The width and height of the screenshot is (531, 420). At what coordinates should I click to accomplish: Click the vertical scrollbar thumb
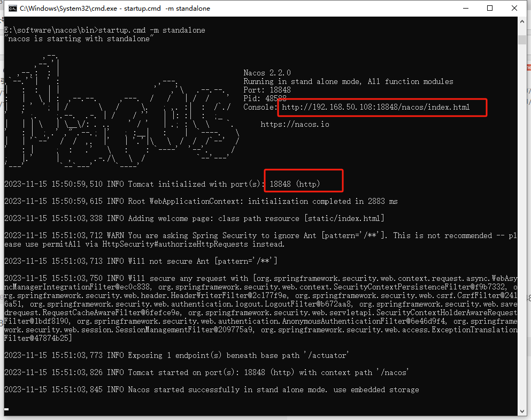pyautogui.click(x=522, y=40)
